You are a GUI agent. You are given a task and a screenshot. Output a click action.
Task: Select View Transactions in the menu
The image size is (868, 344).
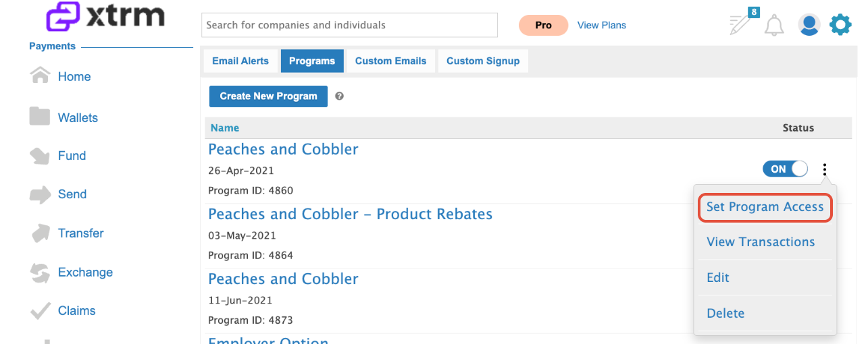pyautogui.click(x=761, y=242)
